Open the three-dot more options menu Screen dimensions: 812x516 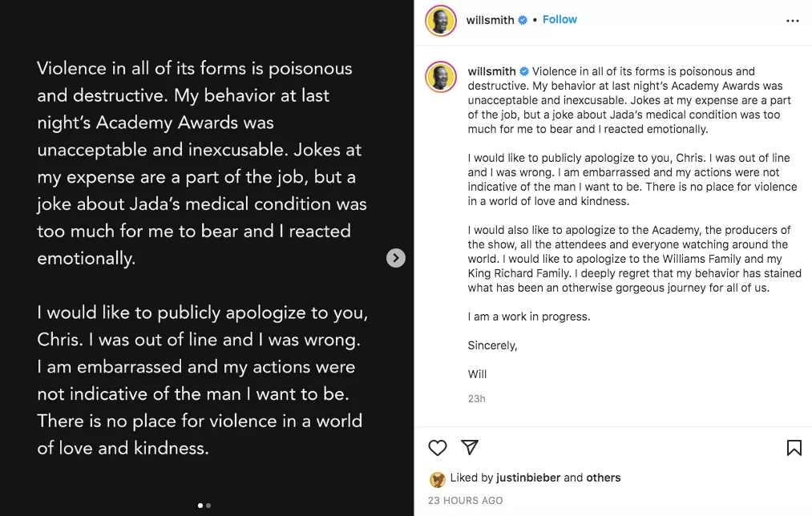(x=792, y=21)
